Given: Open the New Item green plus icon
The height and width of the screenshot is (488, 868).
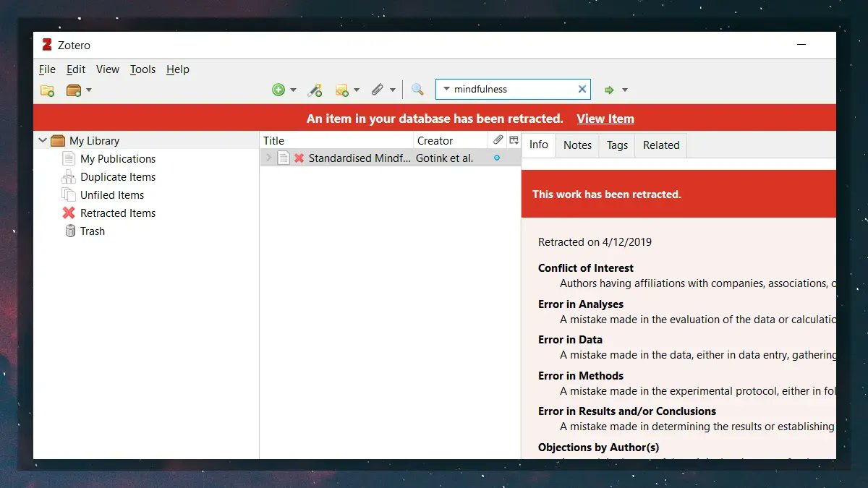Looking at the screenshot, I should click(280, 89).
